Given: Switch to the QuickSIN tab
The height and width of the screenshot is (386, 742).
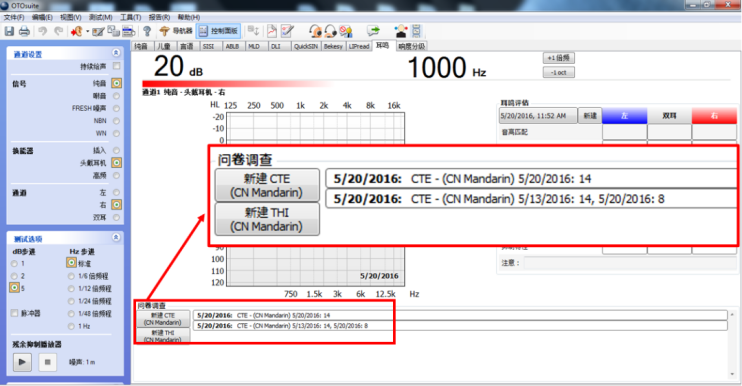Looking at the screenshot, I should tap(305, 46).
